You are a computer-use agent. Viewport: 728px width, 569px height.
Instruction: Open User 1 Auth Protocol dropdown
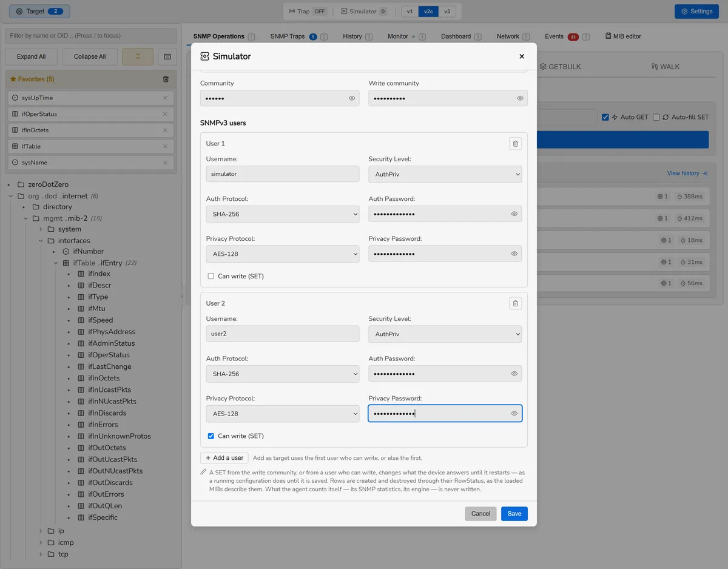(x=283, y=214)
